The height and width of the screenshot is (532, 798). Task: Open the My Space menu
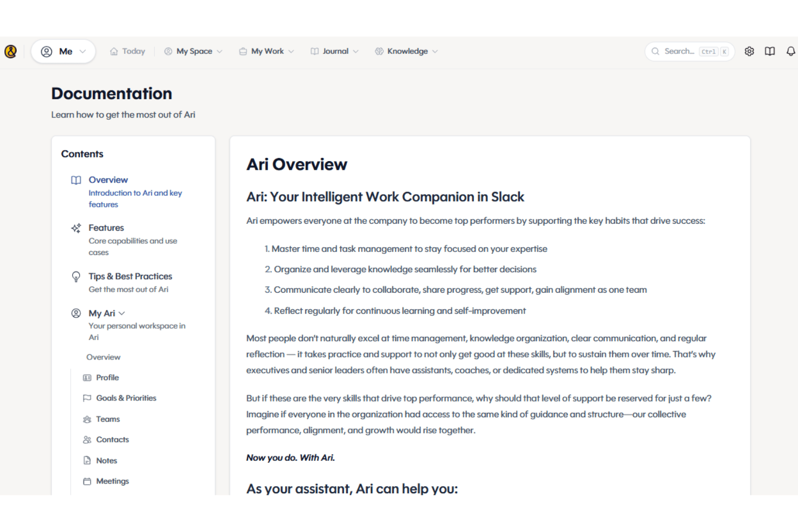click(193, 51)
